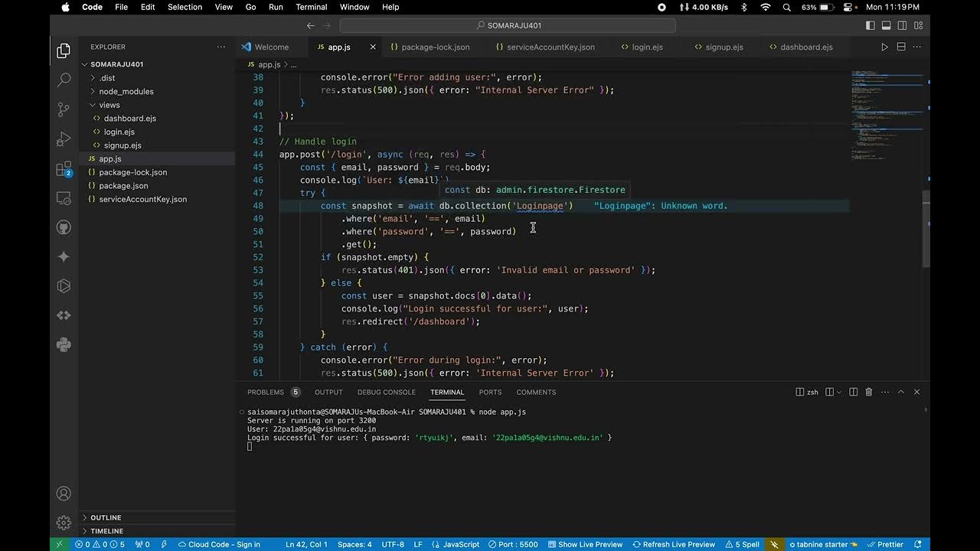Viewport: 980px width, 551px height.
Task: Switch to the serviceAccountKey.json tab
Action: [545, 47]
